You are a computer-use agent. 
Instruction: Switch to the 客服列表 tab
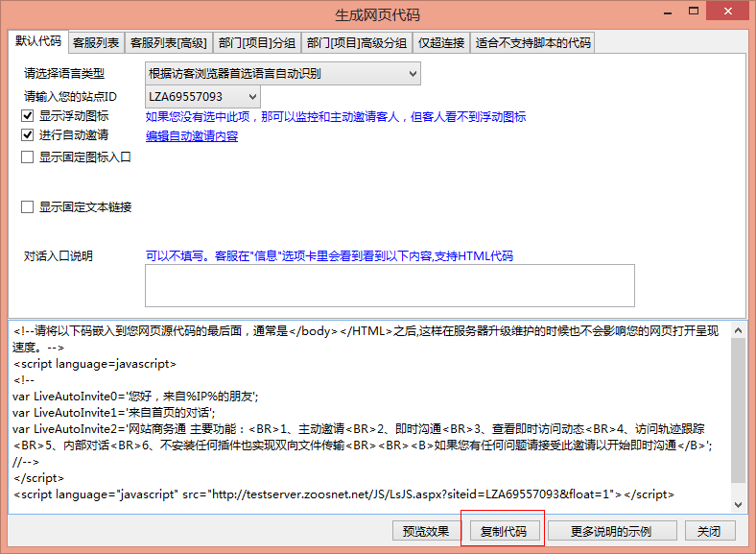pyautogui.click(x=96, y=42)
